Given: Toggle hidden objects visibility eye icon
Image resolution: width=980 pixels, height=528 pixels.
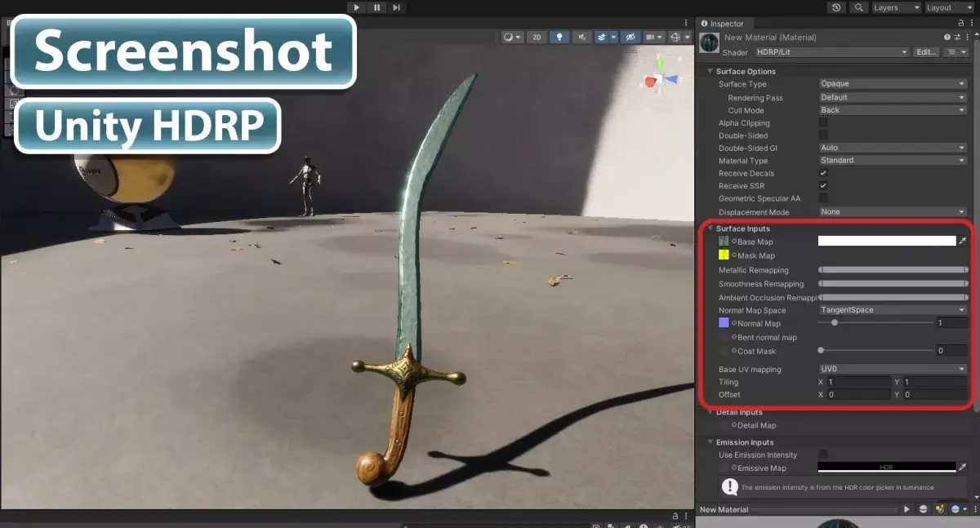Looking at the screenshot, I should pos(630,38).
